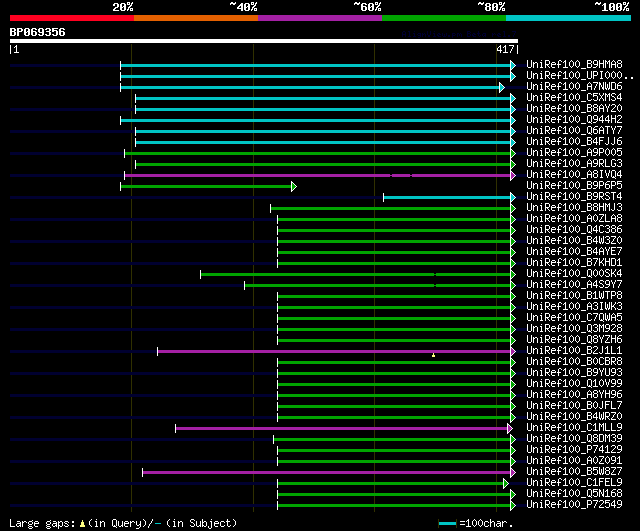Click the red 20% identity swatch
Screen dimensions: 640x531
pos(72,18)
